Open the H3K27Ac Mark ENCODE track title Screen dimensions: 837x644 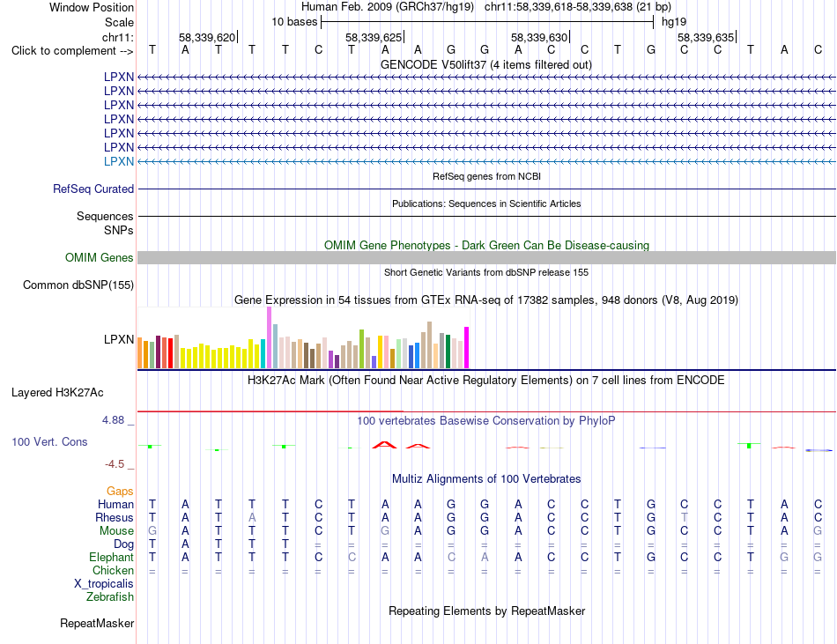coord(485,380)
